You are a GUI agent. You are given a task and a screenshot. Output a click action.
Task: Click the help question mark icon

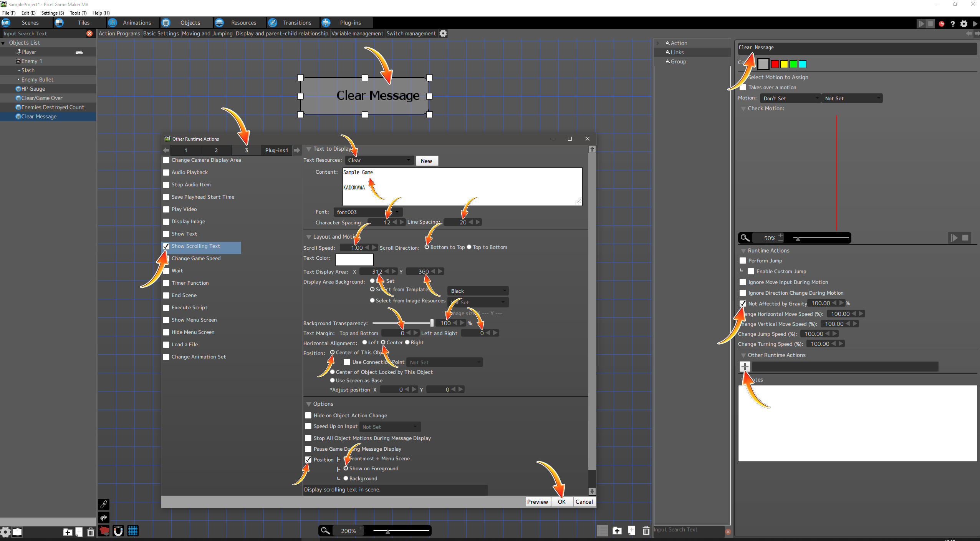952,24
